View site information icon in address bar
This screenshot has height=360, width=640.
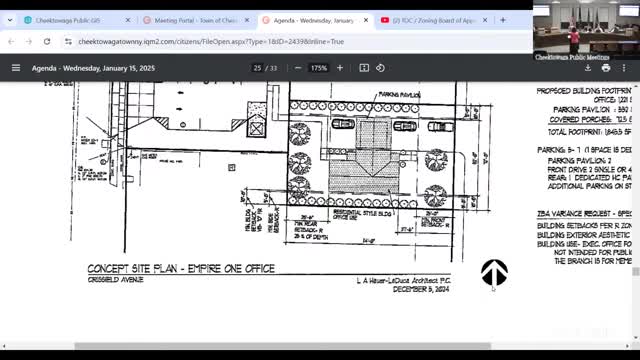[68, 42]
